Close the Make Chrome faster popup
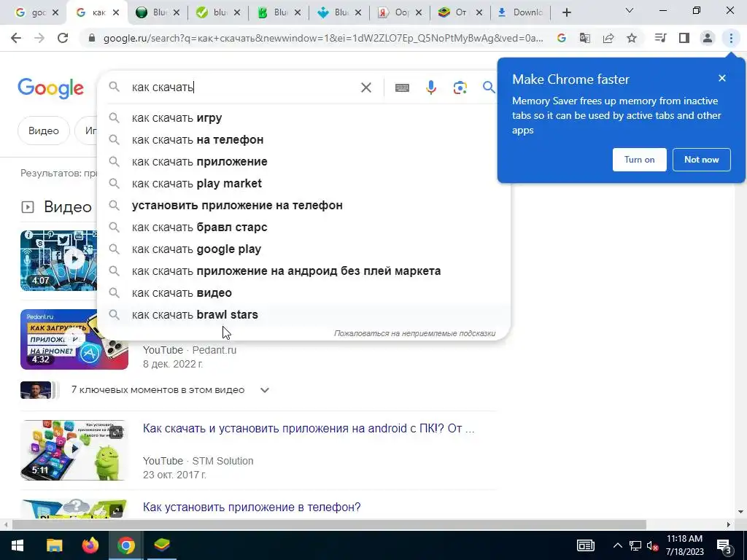The width and height of the screenshot is (747, 560). pyautogui.click(x=722, y=78)
